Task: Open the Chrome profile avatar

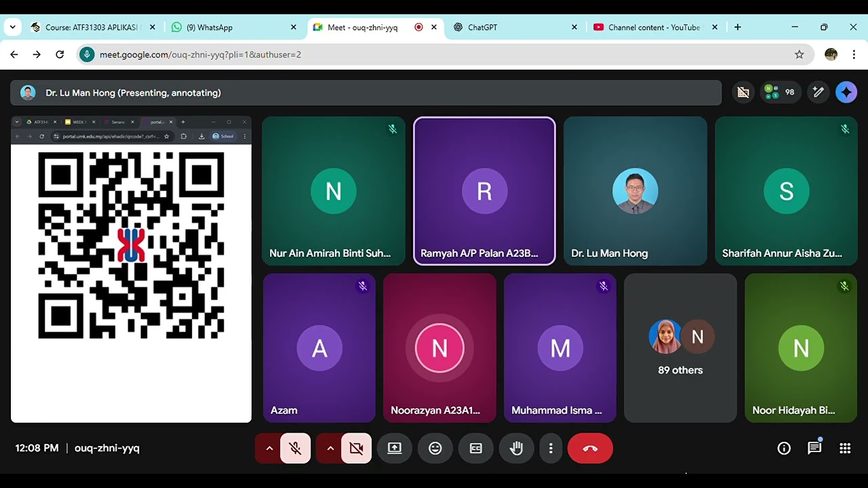Action: coord(831,54)
